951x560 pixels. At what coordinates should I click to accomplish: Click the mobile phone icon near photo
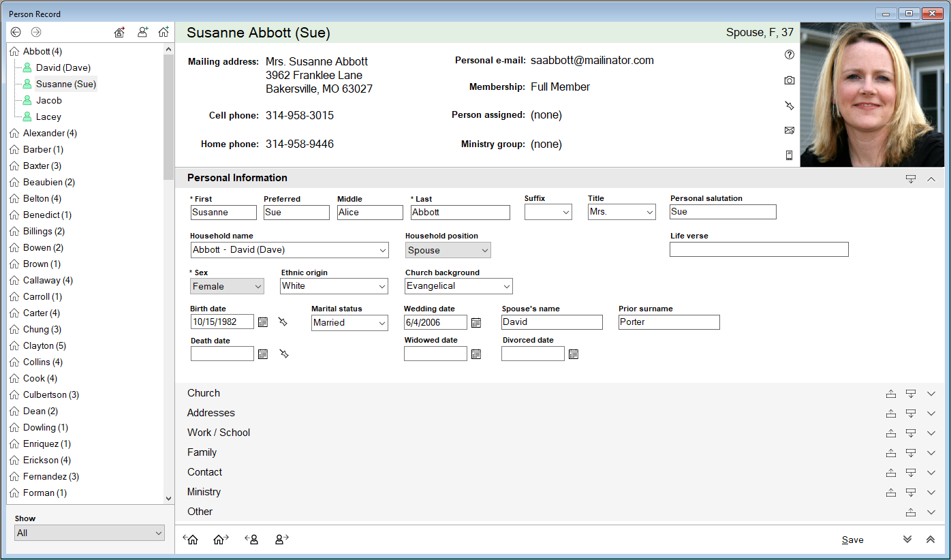click(x=789, y=155)
